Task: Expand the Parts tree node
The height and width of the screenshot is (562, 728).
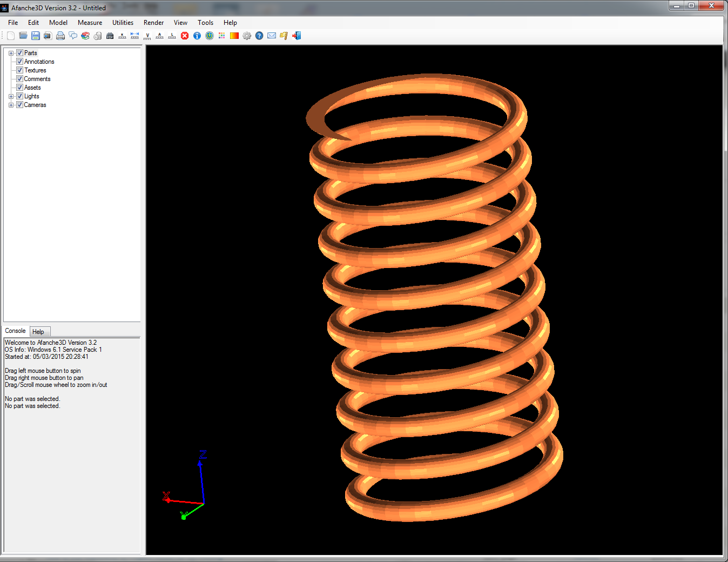Action: pyautogui.click(x=11, y=53)
